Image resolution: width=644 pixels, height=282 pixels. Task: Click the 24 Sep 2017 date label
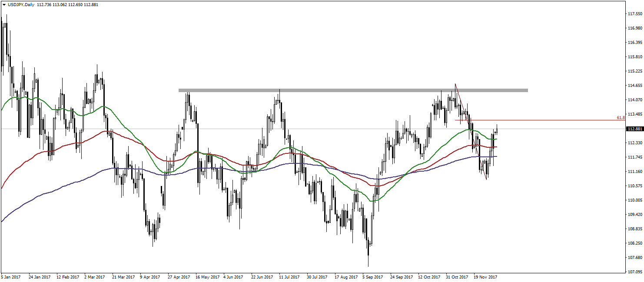pos(402,277)
